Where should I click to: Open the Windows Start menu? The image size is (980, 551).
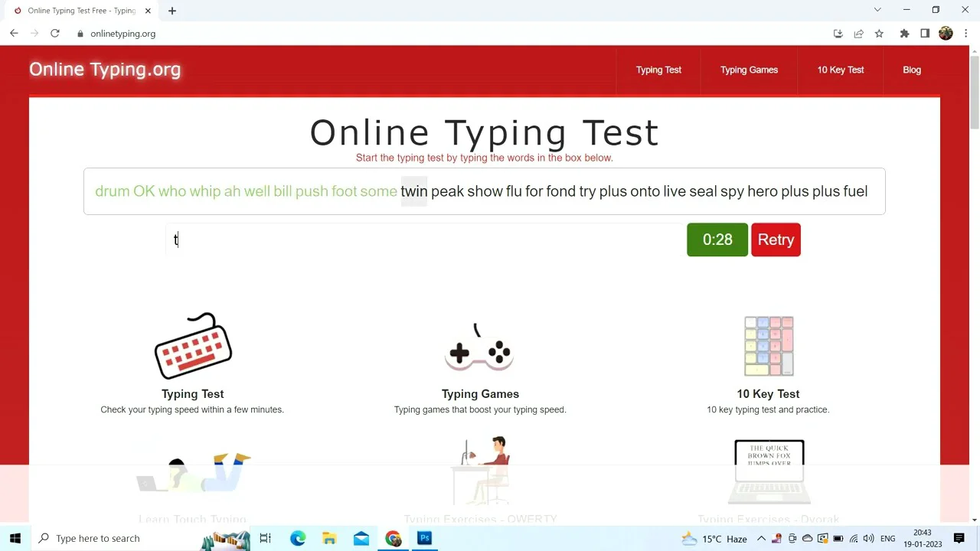coord(15,538)
